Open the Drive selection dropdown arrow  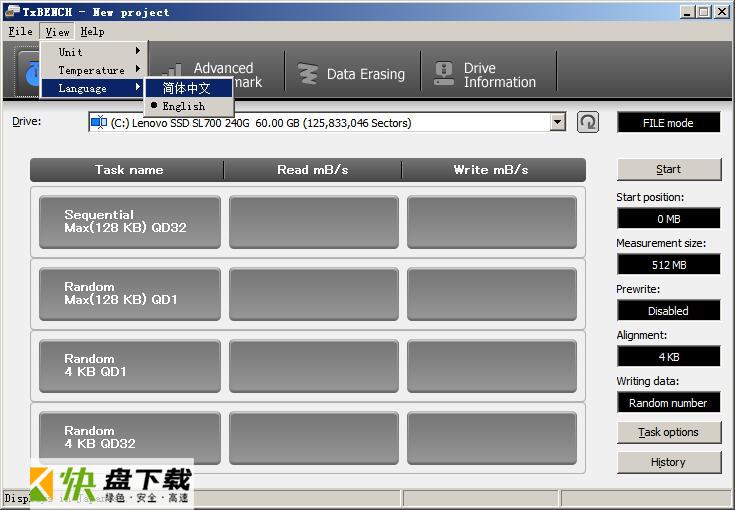(x=557, y=122)
